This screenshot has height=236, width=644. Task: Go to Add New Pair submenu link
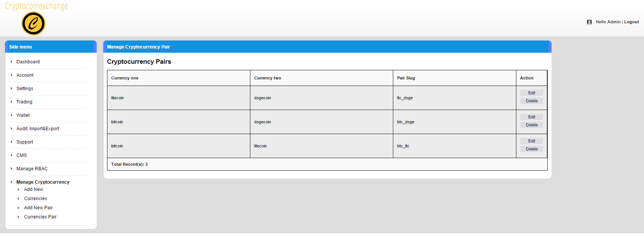coord(39,208)
